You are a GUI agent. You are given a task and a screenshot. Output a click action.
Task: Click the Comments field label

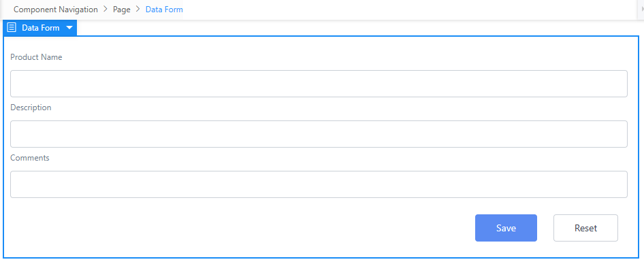29,158
